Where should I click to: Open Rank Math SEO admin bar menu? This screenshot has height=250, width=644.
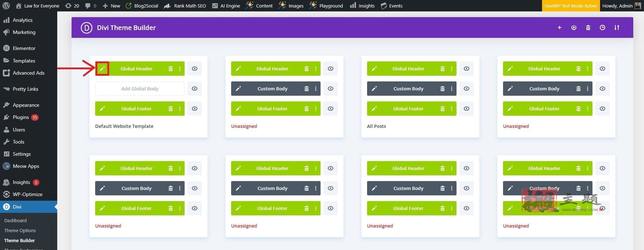coord(185,6)
